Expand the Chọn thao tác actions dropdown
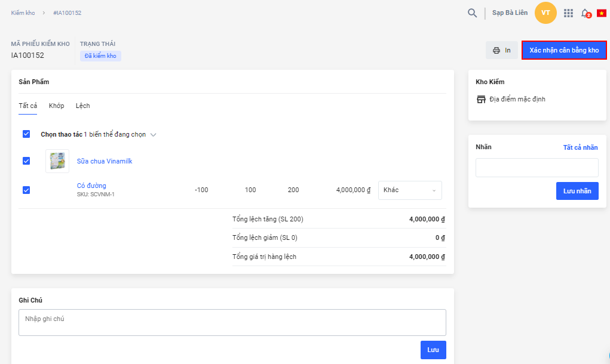 153,135
